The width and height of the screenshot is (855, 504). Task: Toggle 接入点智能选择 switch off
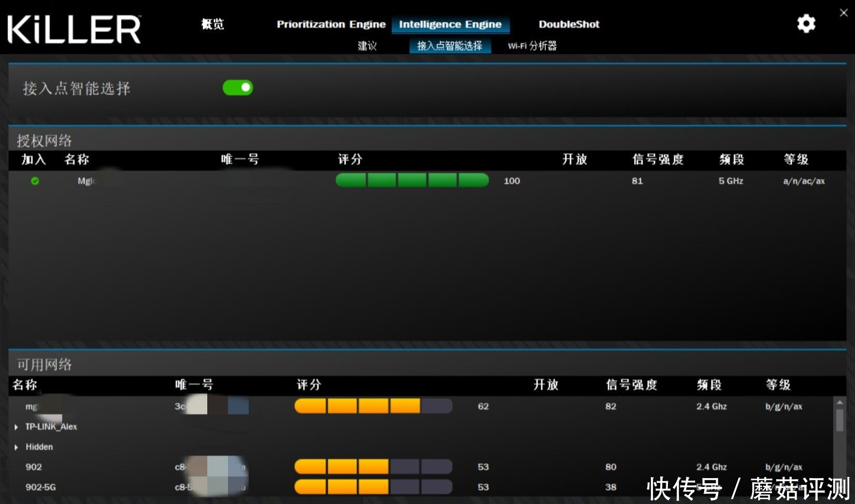pos(238,88)
